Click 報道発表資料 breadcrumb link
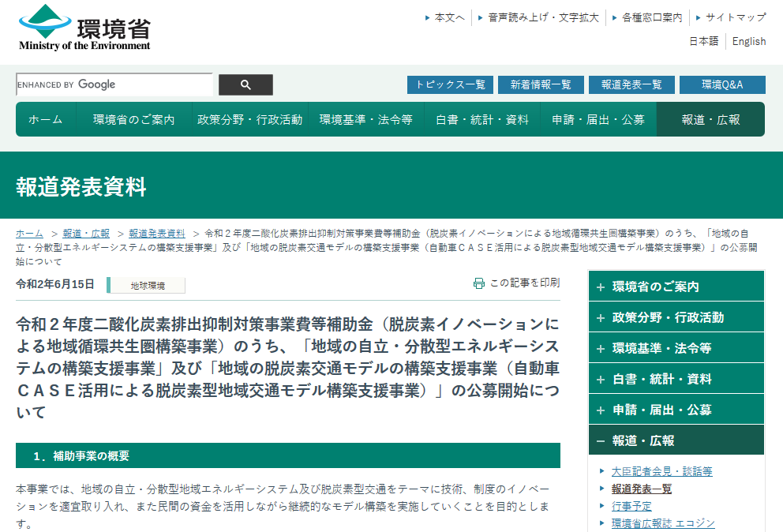This screenshot has height=532, width=783. (x=157, y=234)
